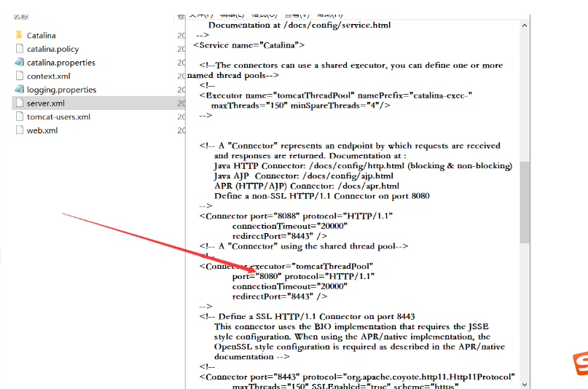588x389 pixels.
Task: Click the Java AJP Connector documentation line
Action: click(304, 176)
